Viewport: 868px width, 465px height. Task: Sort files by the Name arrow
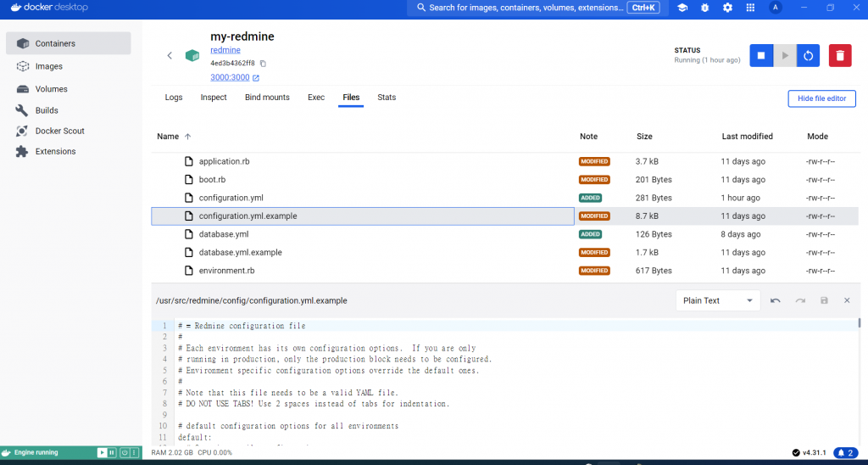pos(187,137)
